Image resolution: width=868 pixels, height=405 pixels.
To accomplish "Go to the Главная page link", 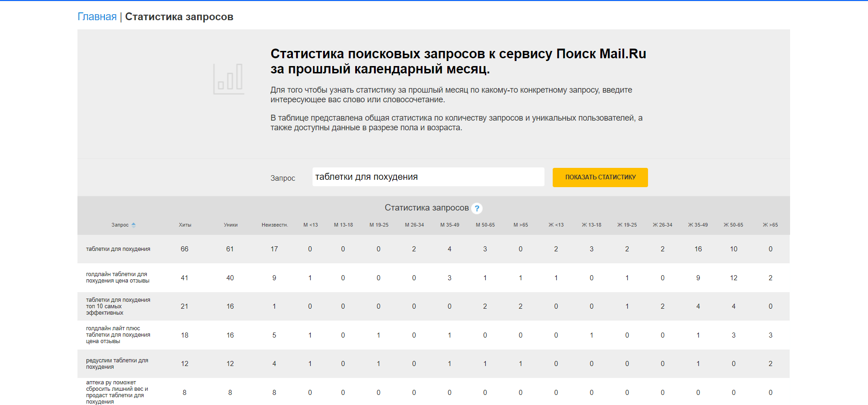I will point(97,17).
